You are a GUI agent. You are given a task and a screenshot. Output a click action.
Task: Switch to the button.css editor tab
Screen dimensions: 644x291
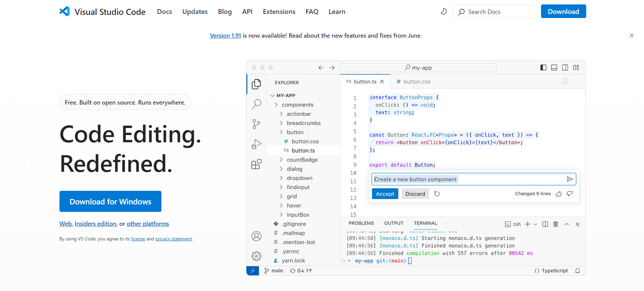tap(413, 81)
